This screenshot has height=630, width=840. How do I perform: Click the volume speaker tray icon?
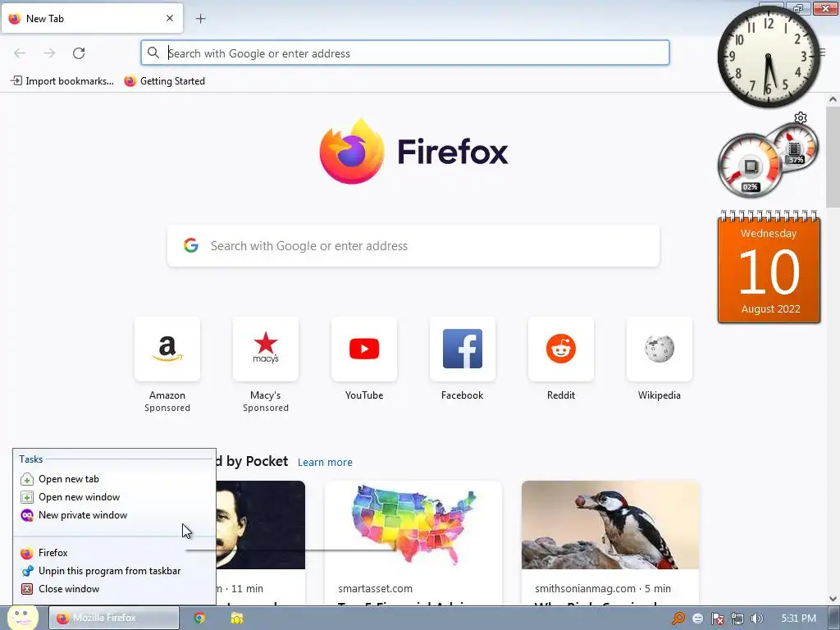tap(757, 619)
